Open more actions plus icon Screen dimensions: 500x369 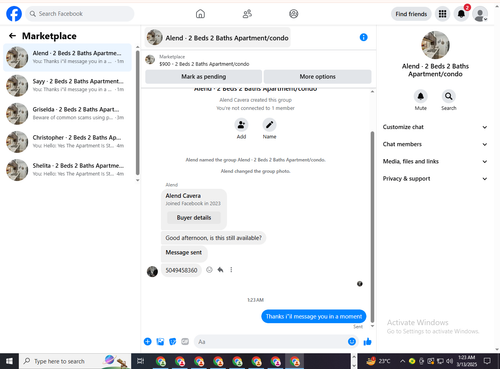point(147,341)
